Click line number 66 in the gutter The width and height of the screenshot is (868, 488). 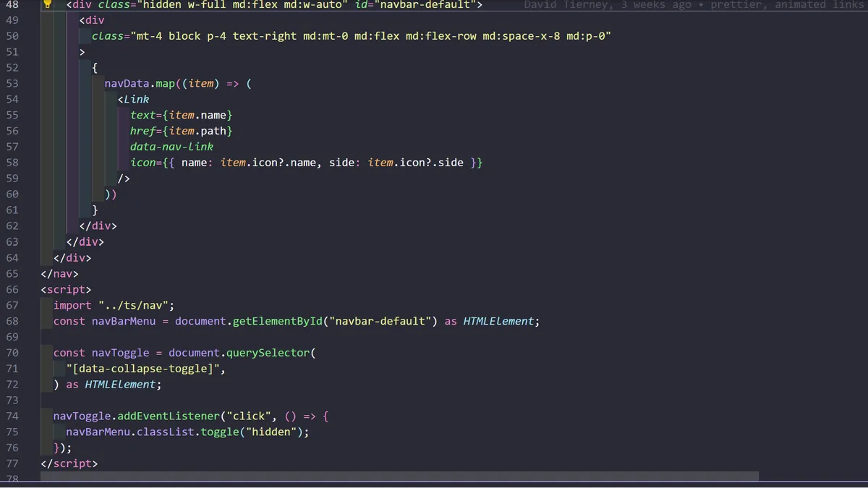[x=12, y=290]
